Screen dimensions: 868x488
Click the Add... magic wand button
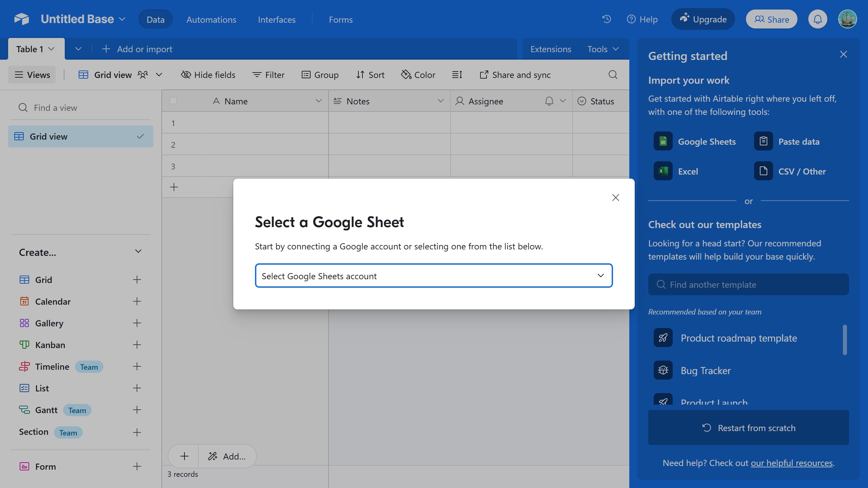tap(227, 456)
